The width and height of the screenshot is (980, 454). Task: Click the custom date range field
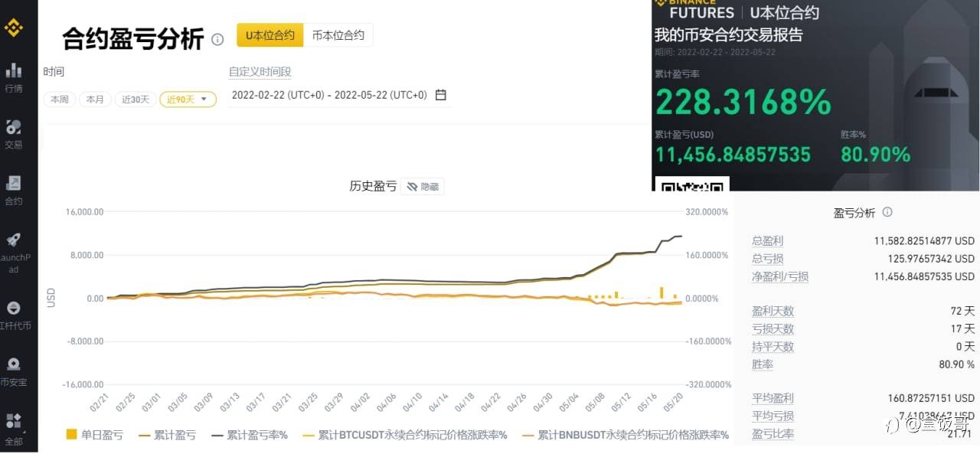click(x=329, y=95)
